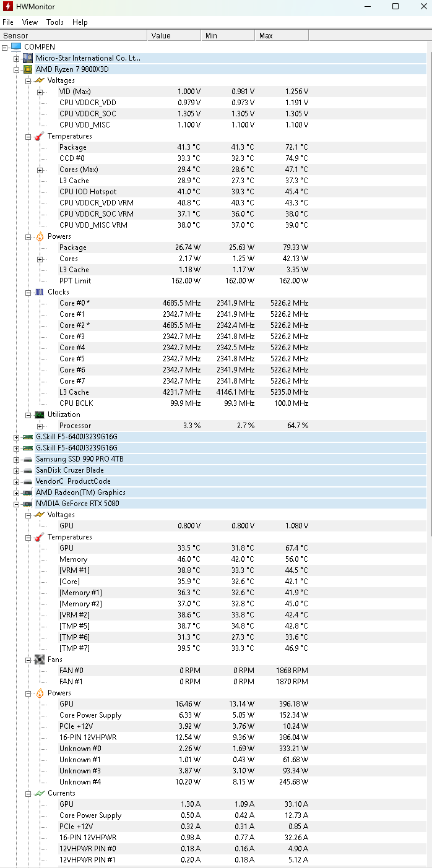Click the Min column header
The height and width of the screenshot is (868, 432).
[228, 35]
